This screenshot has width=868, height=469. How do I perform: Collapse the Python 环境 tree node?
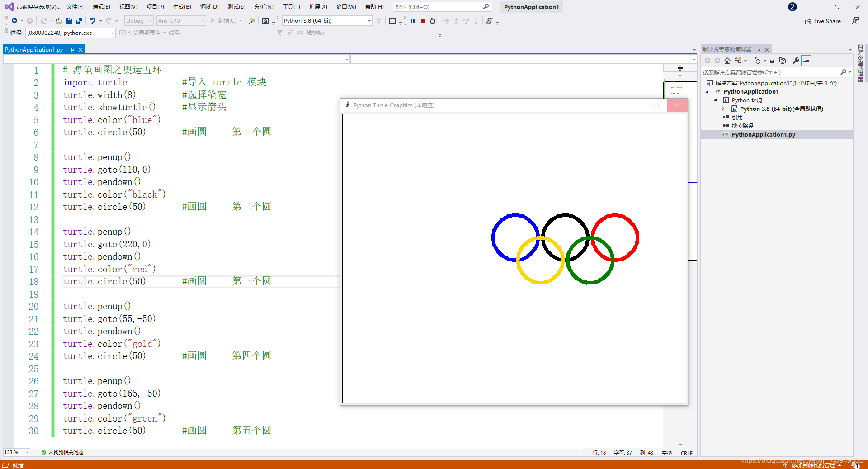point(716,100)
